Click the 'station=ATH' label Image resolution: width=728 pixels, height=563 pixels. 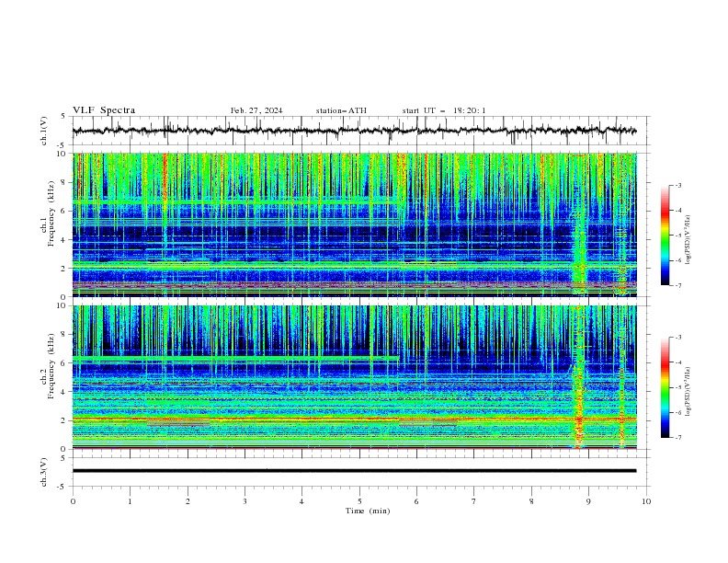341,110
